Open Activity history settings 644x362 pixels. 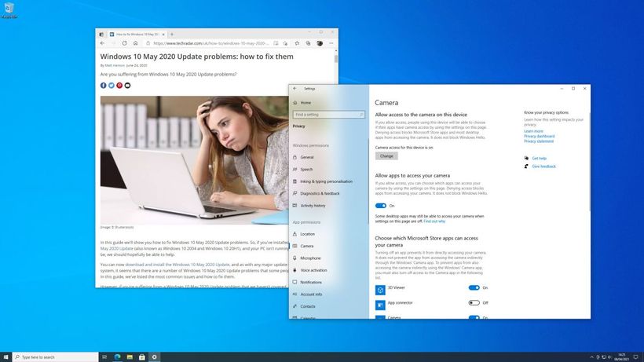[x=313, y=206]
